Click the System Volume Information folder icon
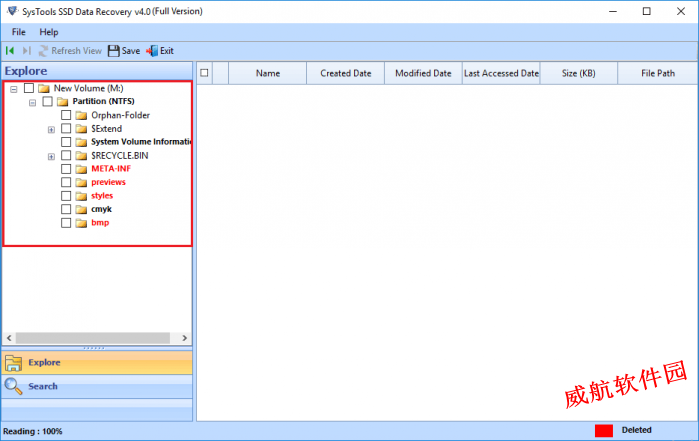 pos(81,142)
